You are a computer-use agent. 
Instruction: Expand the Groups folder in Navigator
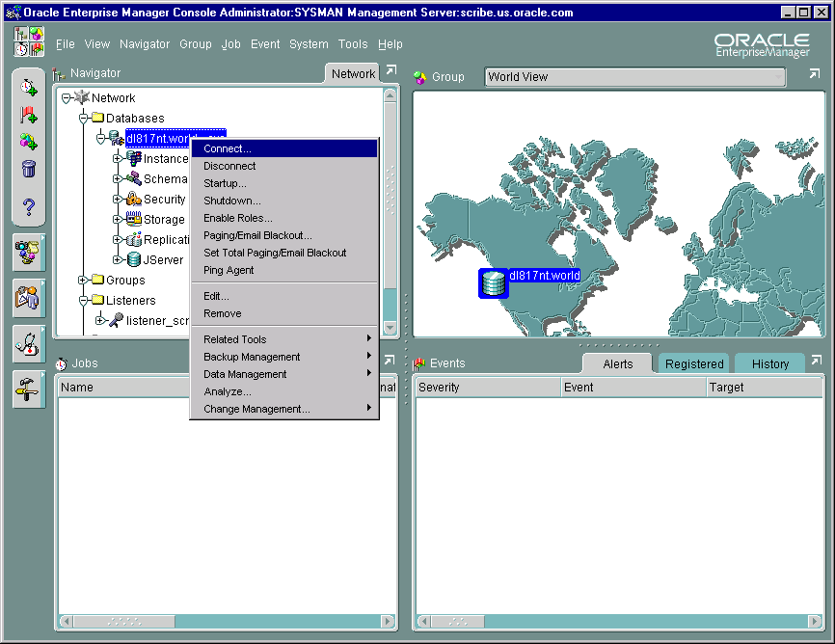click(84, 281)
